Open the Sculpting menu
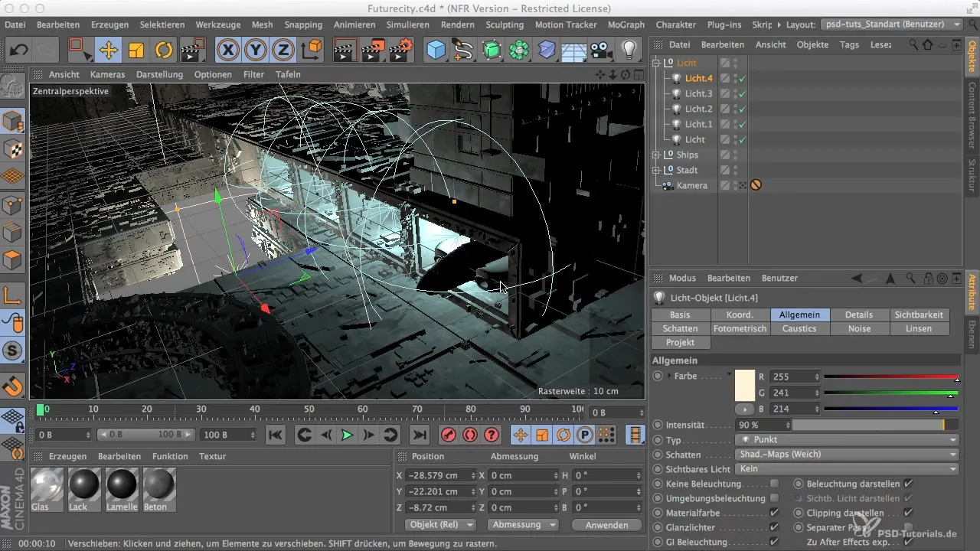 [505, 24]
